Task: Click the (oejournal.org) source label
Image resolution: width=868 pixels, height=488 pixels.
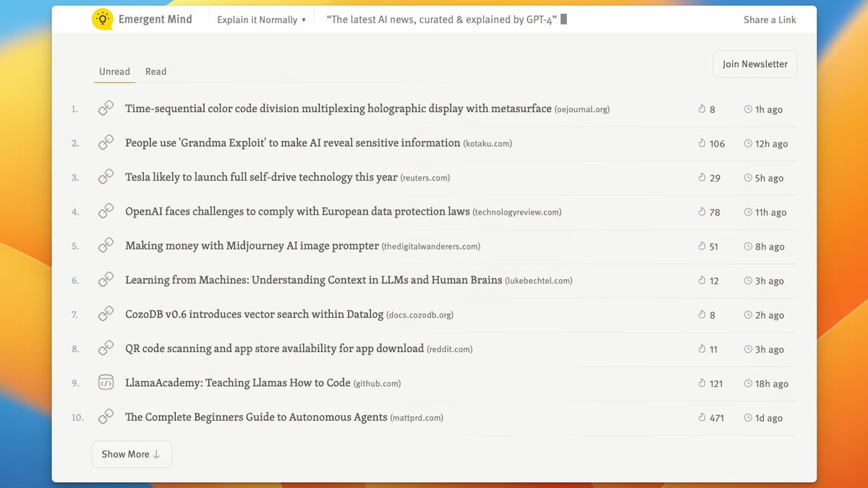Action: pyautogui.click(x=582, y=110)
